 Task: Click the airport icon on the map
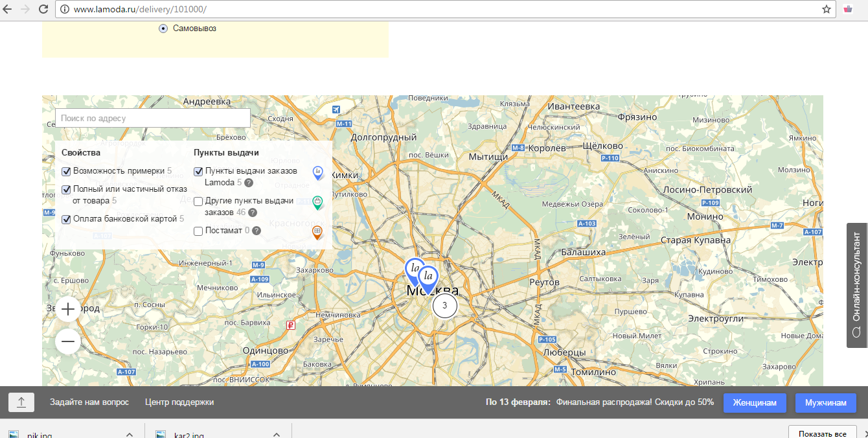[x=336, y=109]
